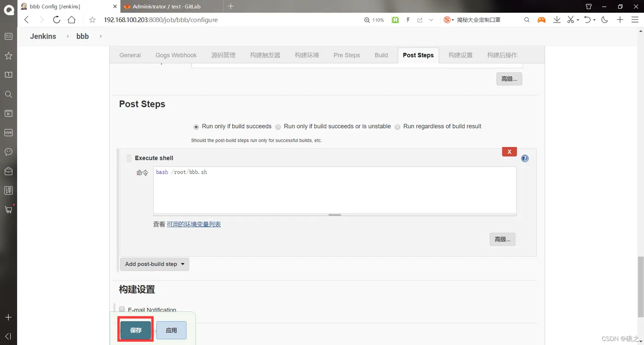Click the 保存 save button

[x=136, y=330]
